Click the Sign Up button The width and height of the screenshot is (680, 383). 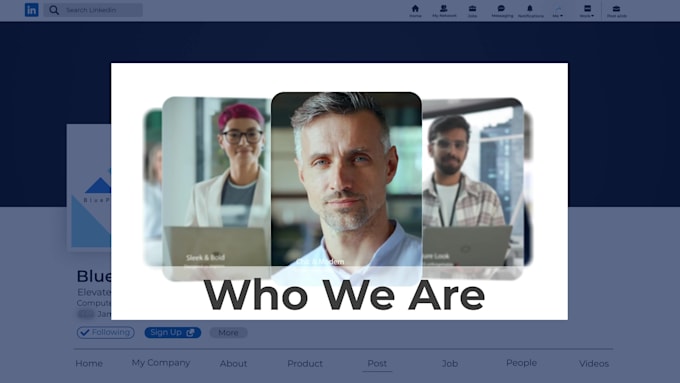tap(173, 332)
